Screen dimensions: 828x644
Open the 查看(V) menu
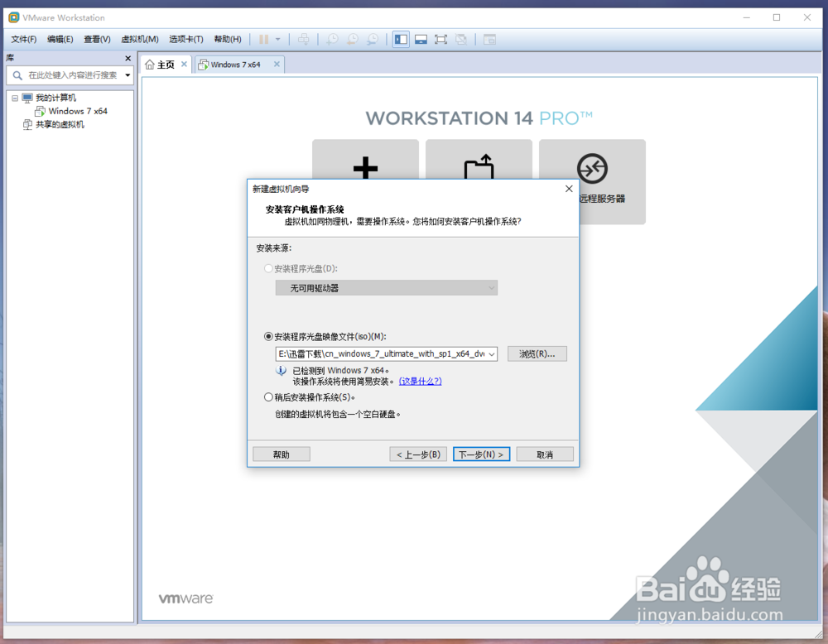coord(97,39)
